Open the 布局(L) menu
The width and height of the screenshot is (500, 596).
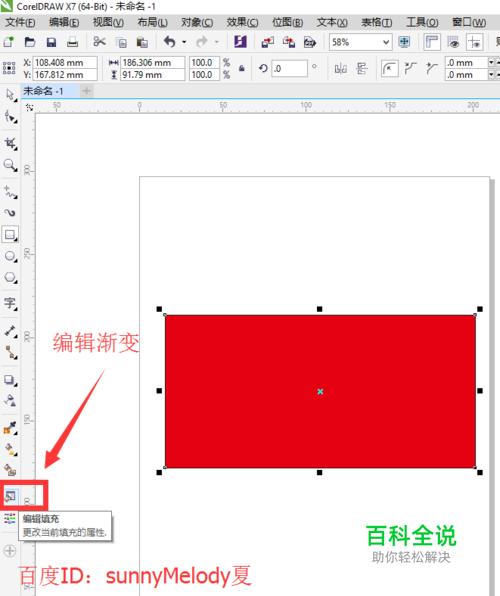point(152,22)
